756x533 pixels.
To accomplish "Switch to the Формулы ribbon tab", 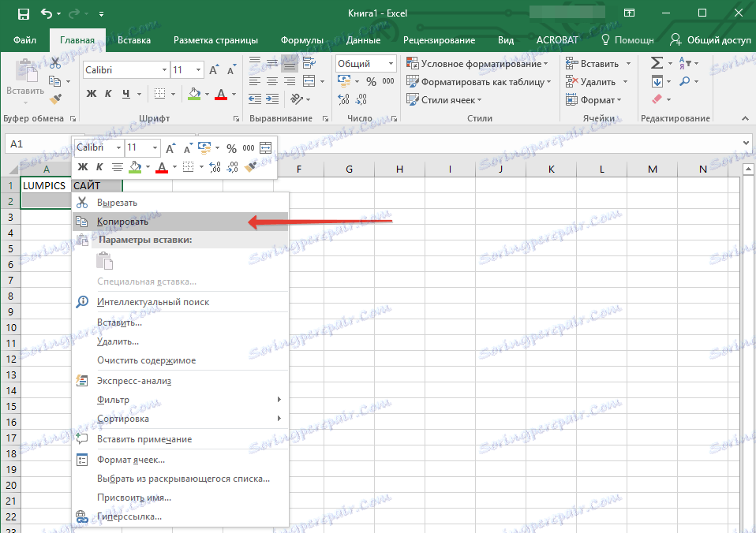I will (x=301, y=40).
